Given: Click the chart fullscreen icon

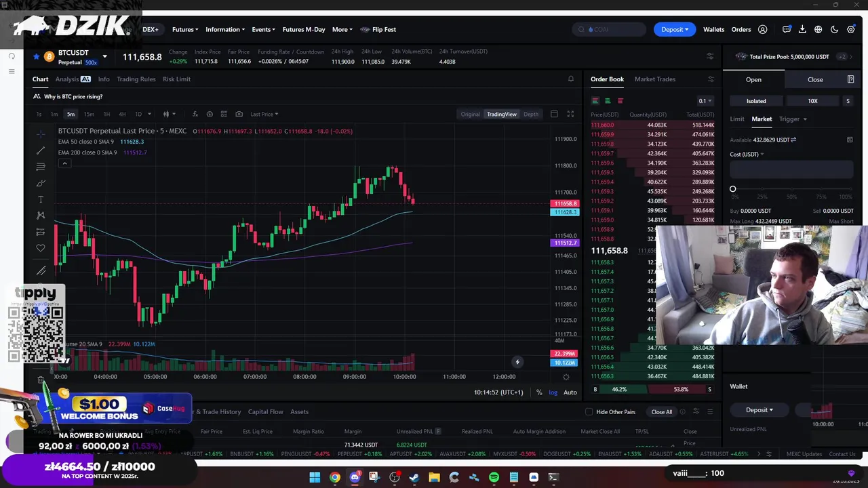Looking at the screenshot, I should coord(570,114).
